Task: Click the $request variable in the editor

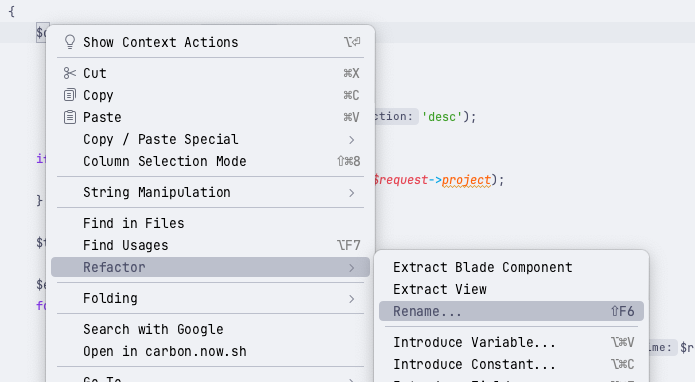Action: (x=401, y=180)
